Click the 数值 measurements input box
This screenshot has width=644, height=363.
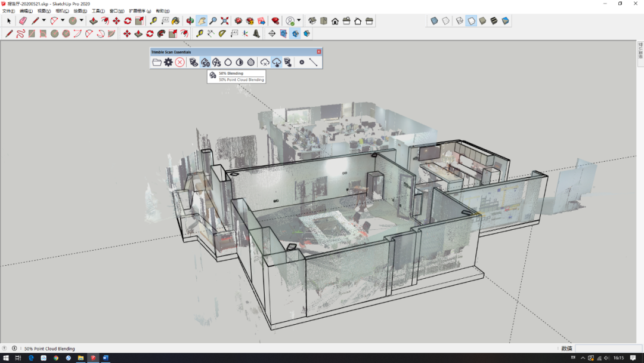[x=608, y=349]
